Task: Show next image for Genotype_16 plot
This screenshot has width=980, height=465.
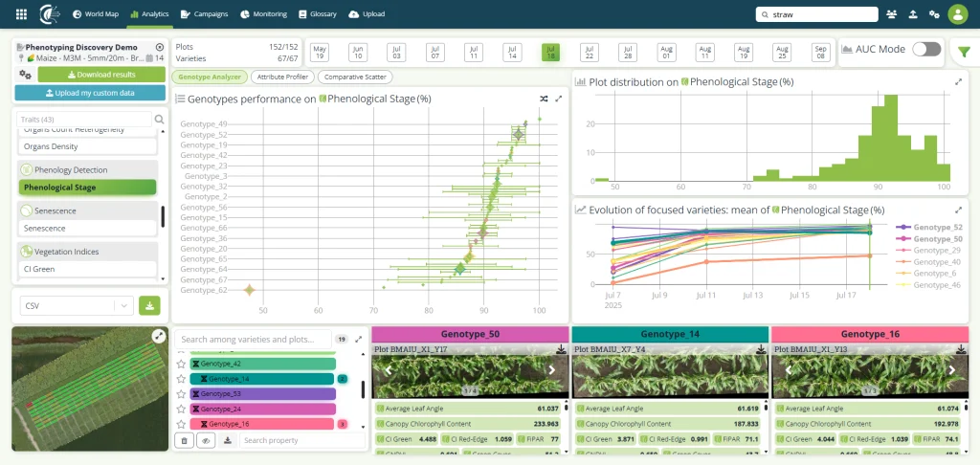Action: 952,370
